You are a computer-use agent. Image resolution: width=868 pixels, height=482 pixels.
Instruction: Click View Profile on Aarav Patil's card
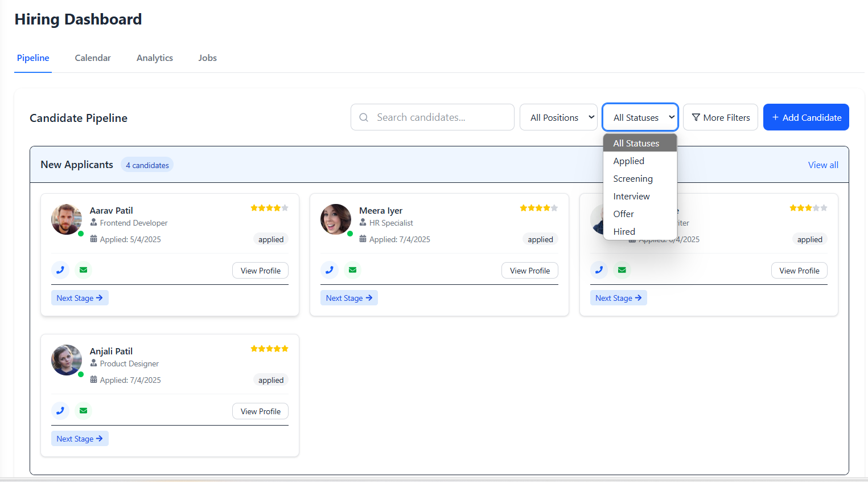260,270
